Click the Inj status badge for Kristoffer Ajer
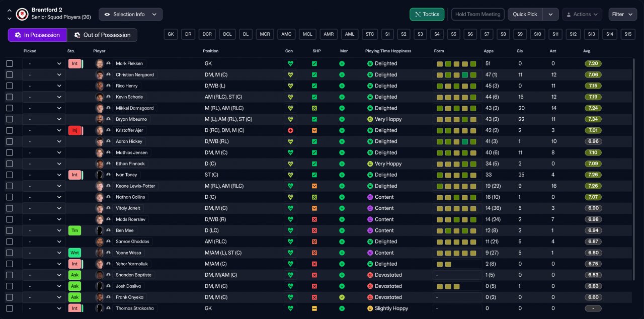 (74, 130)
